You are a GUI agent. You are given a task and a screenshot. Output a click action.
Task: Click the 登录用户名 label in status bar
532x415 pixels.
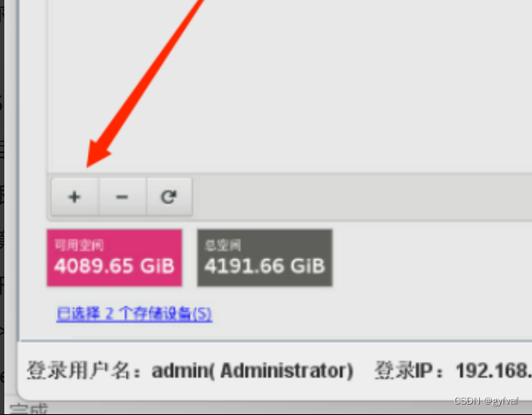[79, 371]
